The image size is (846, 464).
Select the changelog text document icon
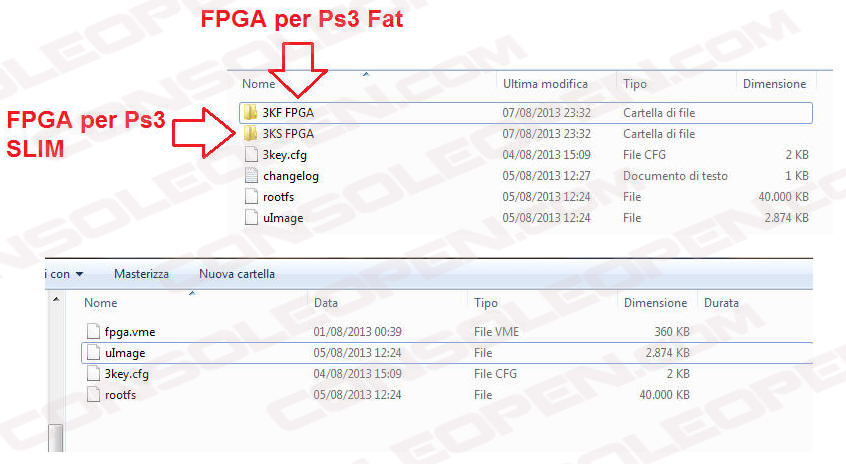click(251, 176)
